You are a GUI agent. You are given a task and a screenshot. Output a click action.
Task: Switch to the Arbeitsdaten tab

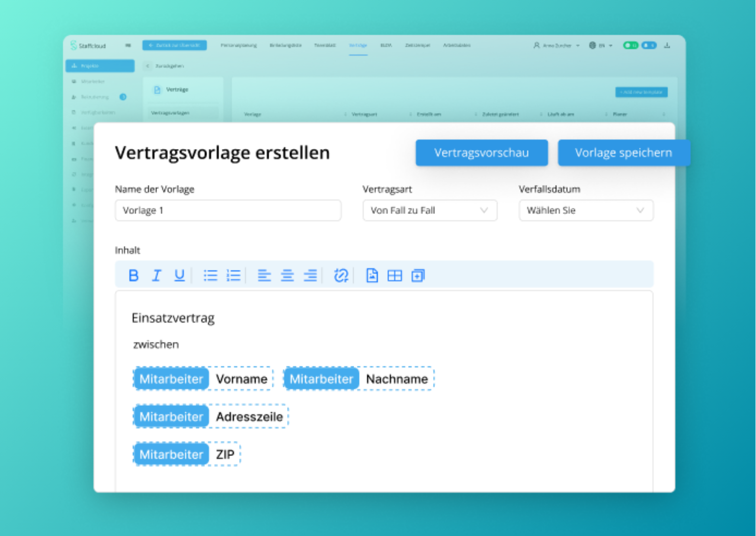point(457,45)
